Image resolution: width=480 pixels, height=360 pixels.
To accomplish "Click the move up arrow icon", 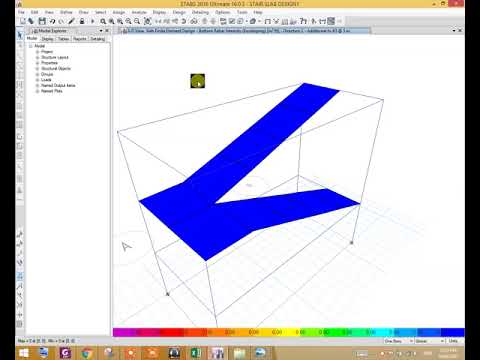I will (205, 21).
